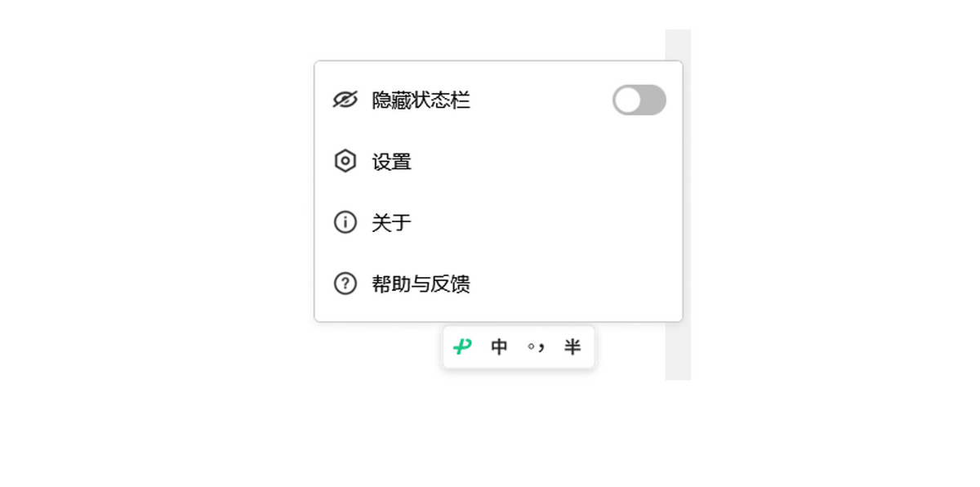Click the crossed-eye icon beside 隐藏状态栏
This screenshot has height=487, width=980.
pos(345,99)
